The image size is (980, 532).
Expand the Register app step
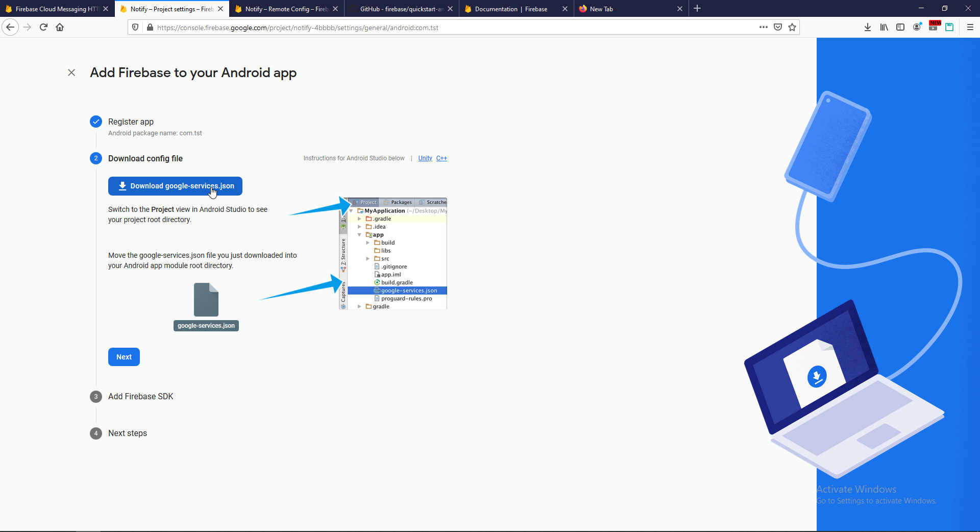(x=131, y=122)
